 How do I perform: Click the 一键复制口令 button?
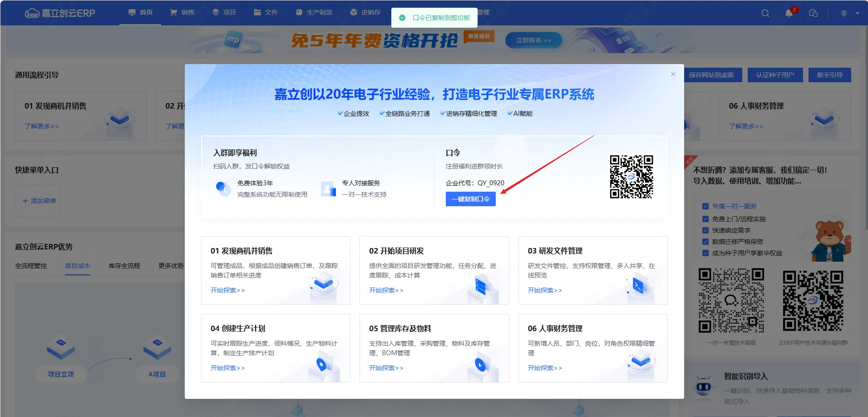470,199
